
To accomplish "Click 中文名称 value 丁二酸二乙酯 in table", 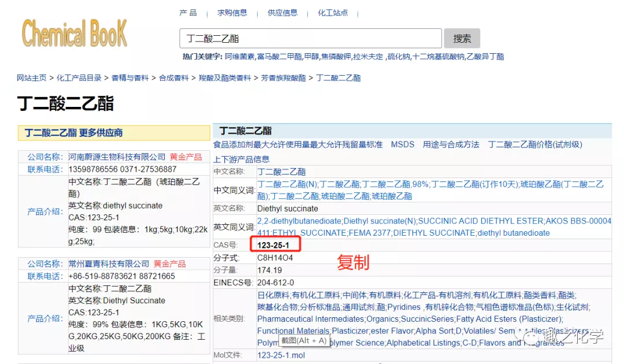I will 281,172.
